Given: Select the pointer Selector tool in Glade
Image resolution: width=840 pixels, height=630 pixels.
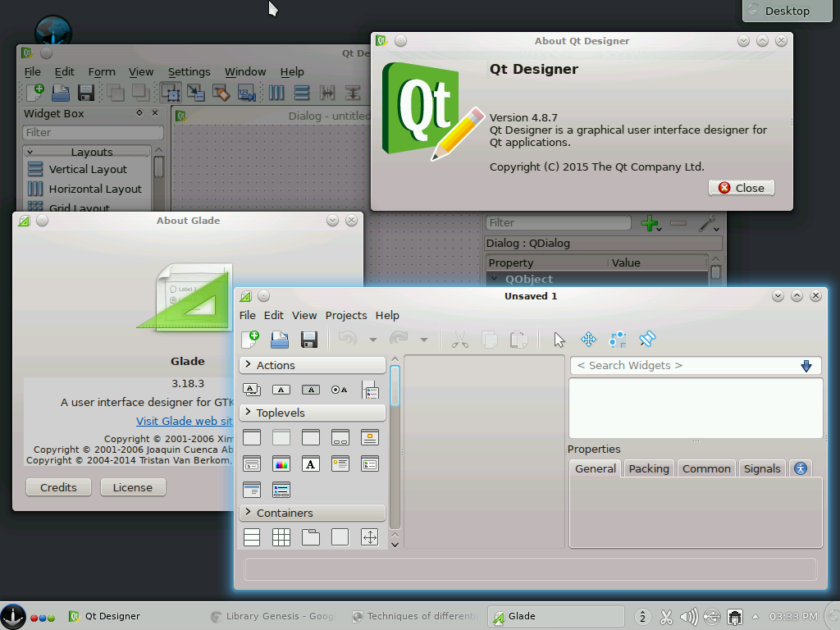Looking at the screenshot, I should click(x=559, y=340).
